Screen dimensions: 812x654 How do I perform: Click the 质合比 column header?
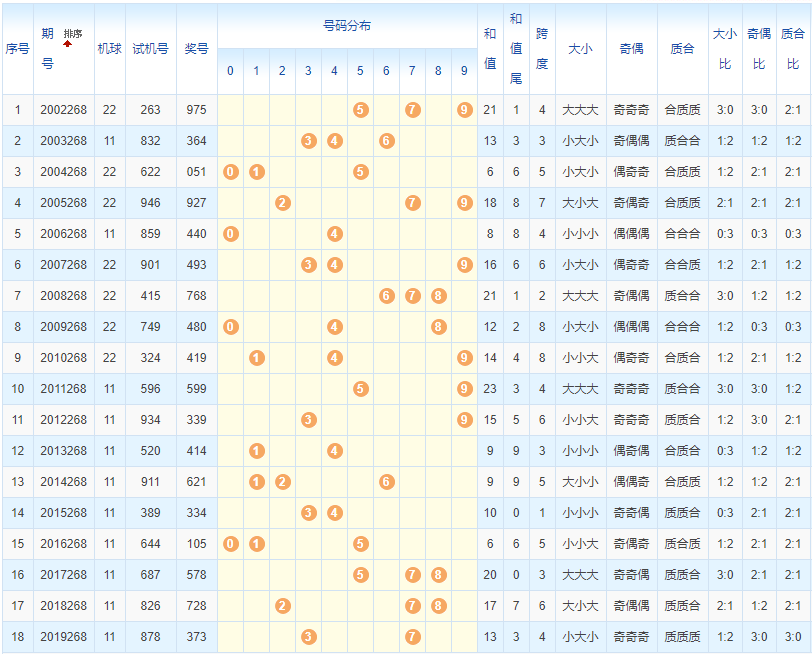tap(792, 48)
